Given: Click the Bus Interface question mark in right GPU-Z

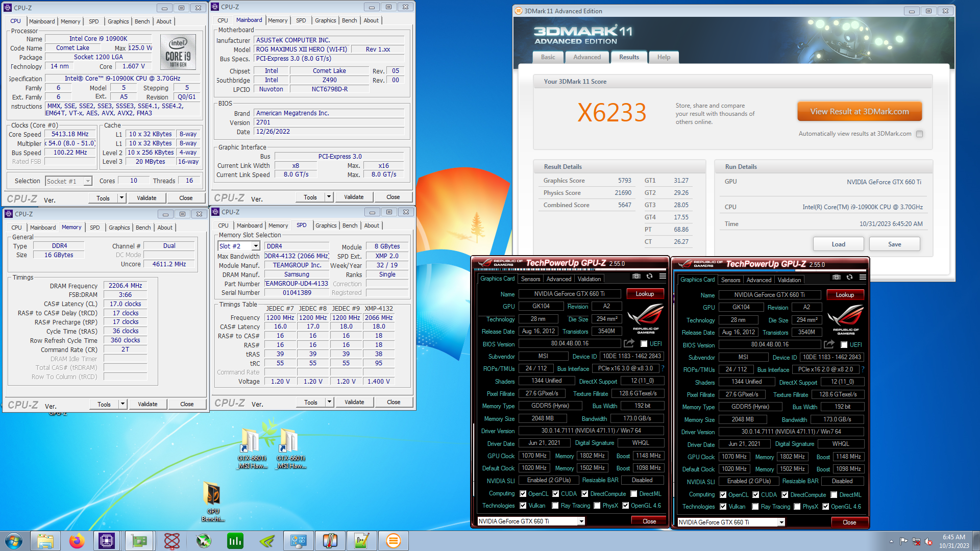Looking at the screenshot, I should (863, 369).
